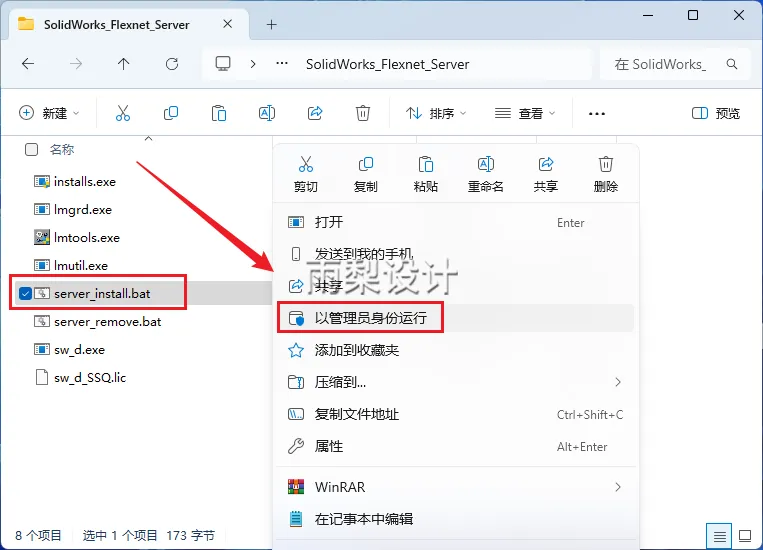
Task: Switch to details view in status bar
Action: (x=719, y=536)
